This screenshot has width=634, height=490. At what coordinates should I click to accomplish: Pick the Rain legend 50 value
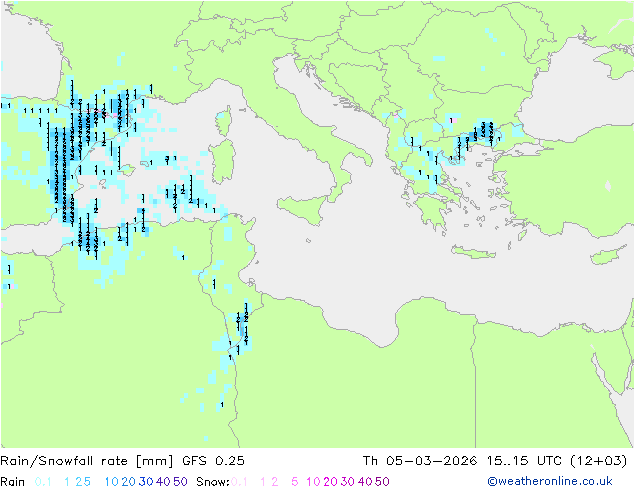coord(180,482)
